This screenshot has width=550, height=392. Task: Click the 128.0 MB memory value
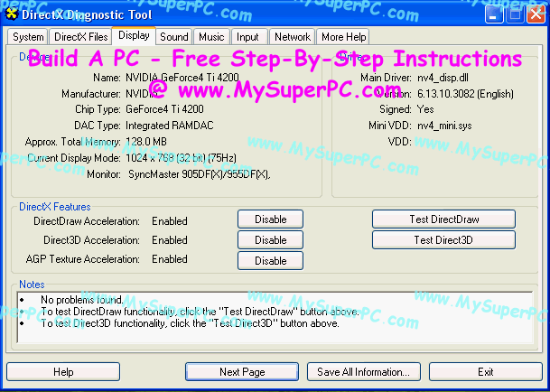click(x=146, y=142)
